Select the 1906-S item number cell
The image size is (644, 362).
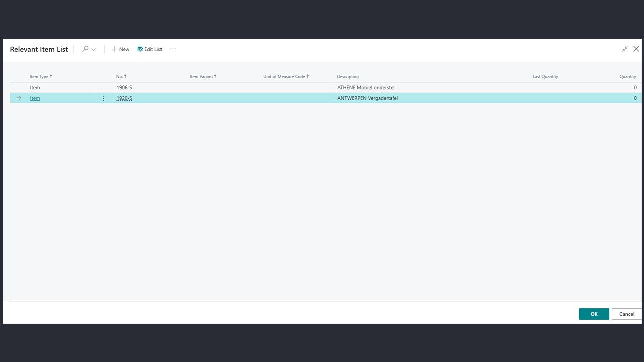[x=124, y=88]
